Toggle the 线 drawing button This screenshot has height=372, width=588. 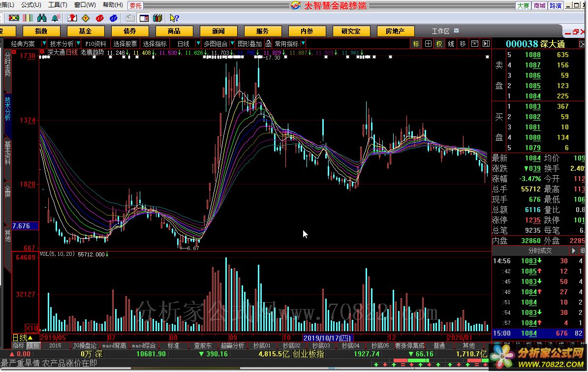tap(451, 44)
